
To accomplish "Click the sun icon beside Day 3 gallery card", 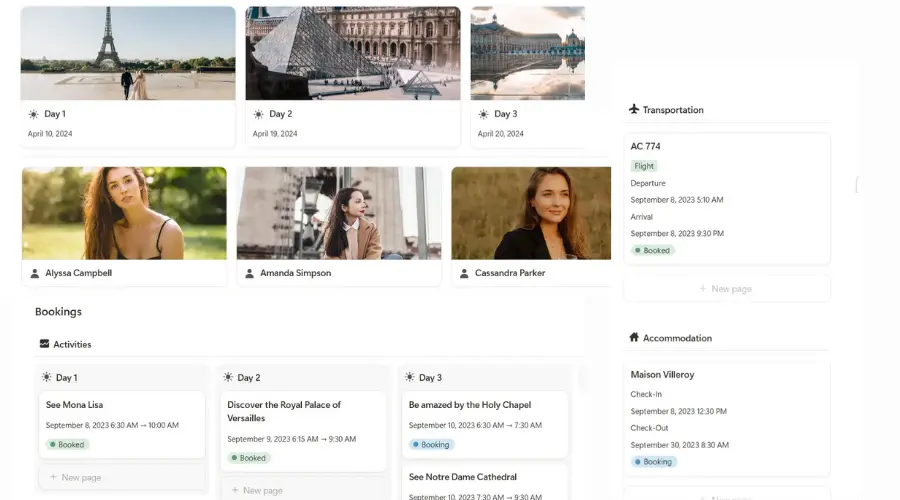I will pyautogui.click(x=483, y=114).
